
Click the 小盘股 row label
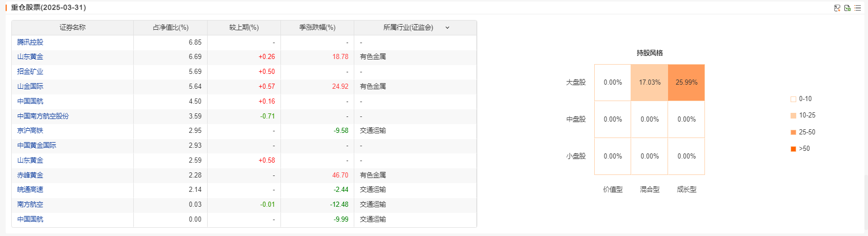tap(576, 156)
